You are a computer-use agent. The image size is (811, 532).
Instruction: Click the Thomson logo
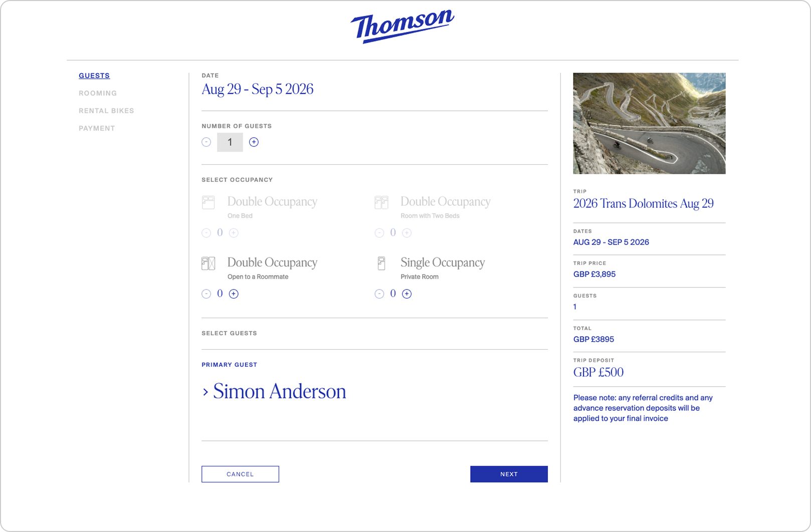pyautogui.click(x=402, y=26)
